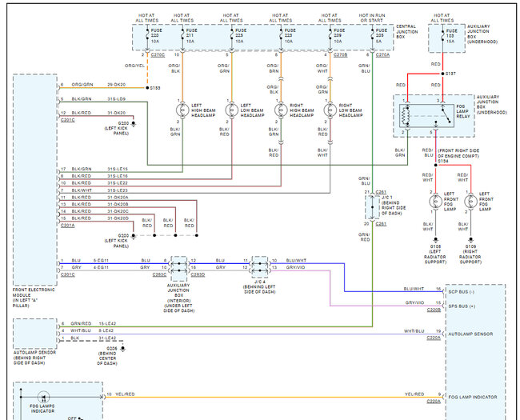The height and width of the screenshot is (420, 520).
Task: Click the YEL/RED label beside pin 10
Action: click(x=125, y=394)
